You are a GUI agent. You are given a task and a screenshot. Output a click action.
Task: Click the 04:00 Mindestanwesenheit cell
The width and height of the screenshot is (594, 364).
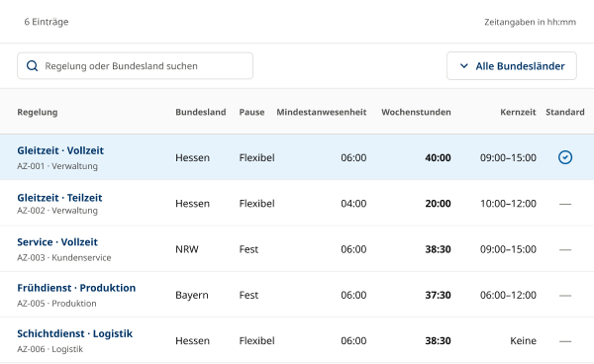[353, 204]
